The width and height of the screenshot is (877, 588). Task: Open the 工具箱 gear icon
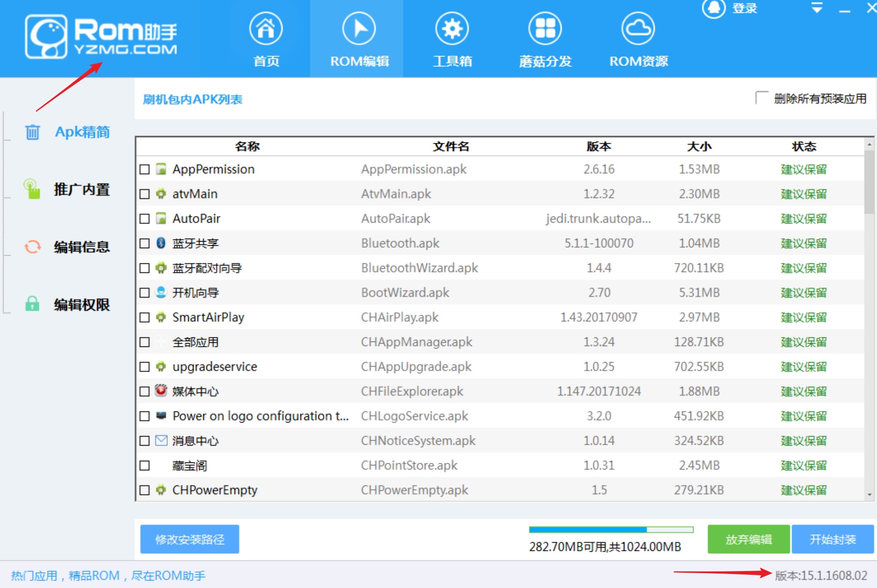tap(452, 28)
